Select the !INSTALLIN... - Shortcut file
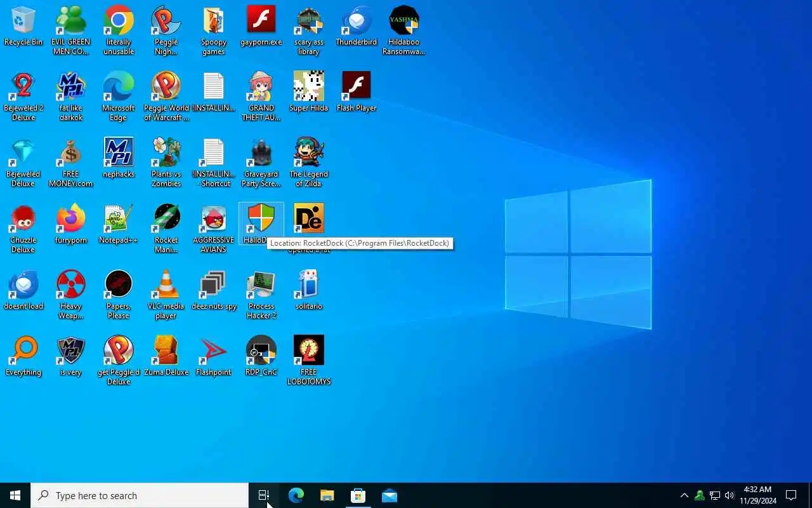 coord(214,163)
